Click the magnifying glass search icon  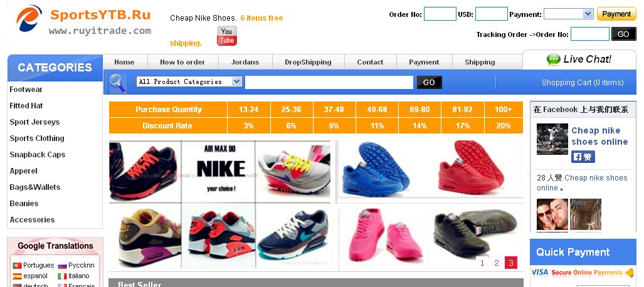point(118,83)
